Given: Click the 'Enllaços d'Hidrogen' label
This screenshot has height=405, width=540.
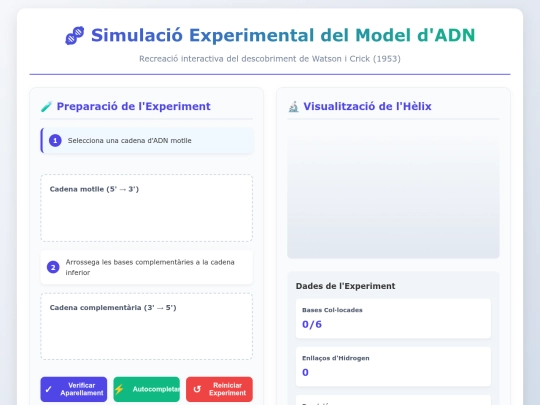Looking at the screenshot, I should point(336,358).
